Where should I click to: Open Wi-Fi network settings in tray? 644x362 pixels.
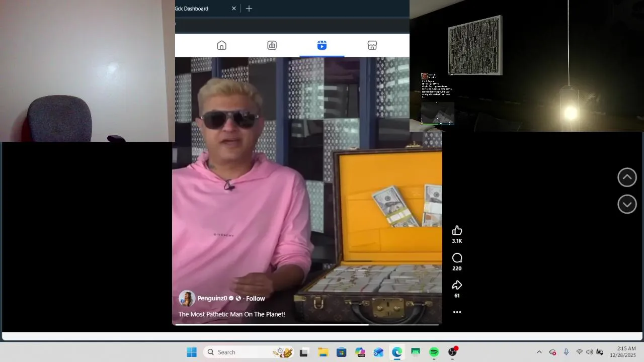[580, 352]
